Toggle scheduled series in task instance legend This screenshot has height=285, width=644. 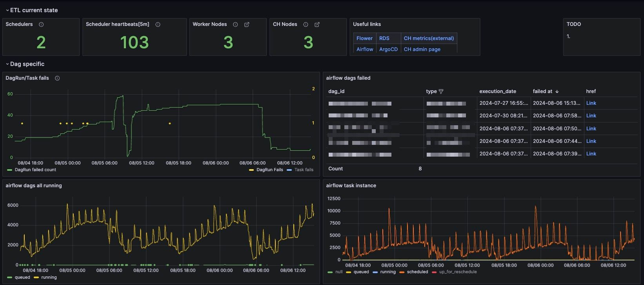point(417,272)
